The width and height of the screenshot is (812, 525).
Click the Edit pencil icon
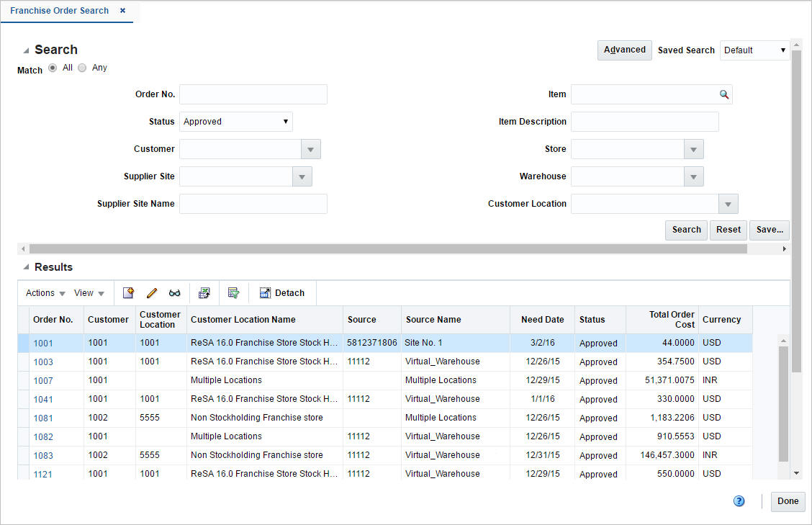(x=152, y=293)
